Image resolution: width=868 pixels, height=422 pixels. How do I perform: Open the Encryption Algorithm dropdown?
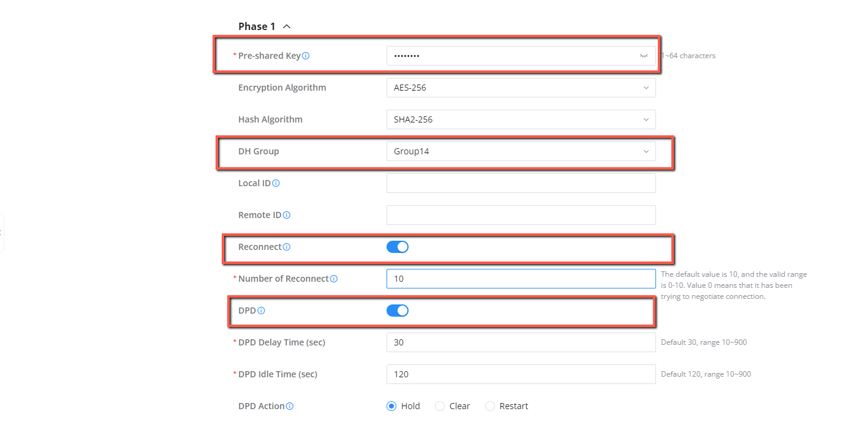pos(521,88)
